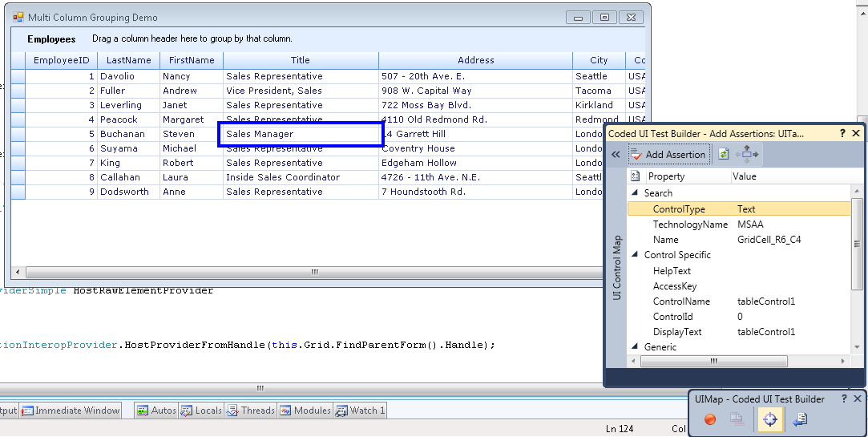Click the navigation arrows icon in assertions toolbar
The height and width of the screenshot is (437, 868).
[x=747, y=154]
